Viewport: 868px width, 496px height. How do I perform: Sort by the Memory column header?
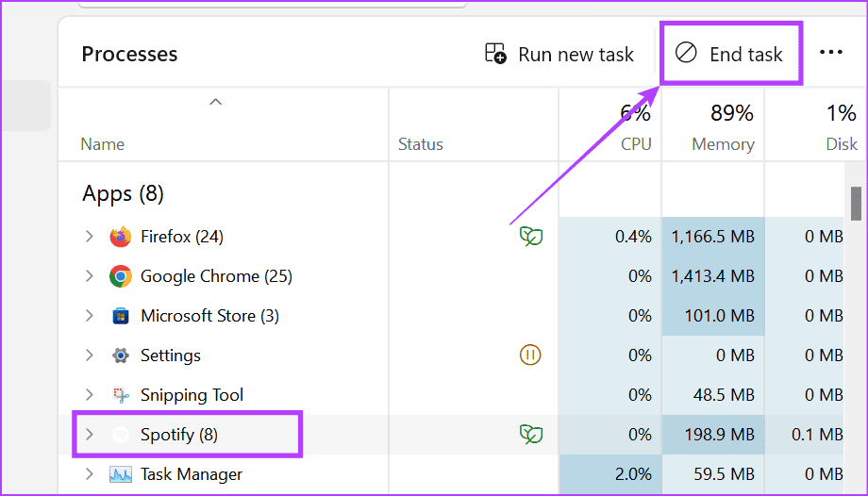tap(723, 144)
